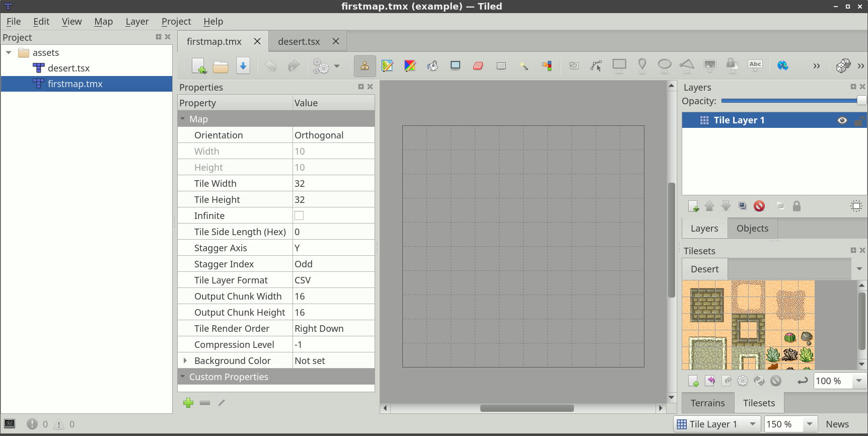Open the Map menu
868x436 pixels.
click(103, 22)
